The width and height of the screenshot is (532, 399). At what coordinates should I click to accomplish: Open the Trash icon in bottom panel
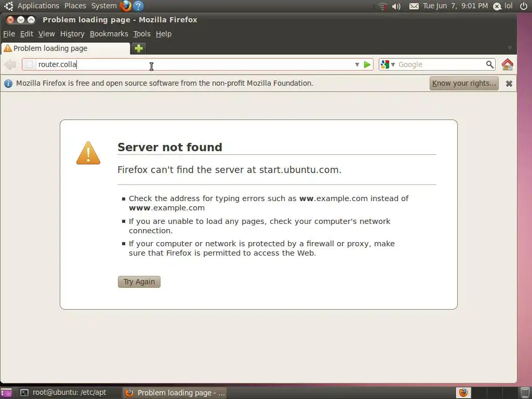[525, 393]
